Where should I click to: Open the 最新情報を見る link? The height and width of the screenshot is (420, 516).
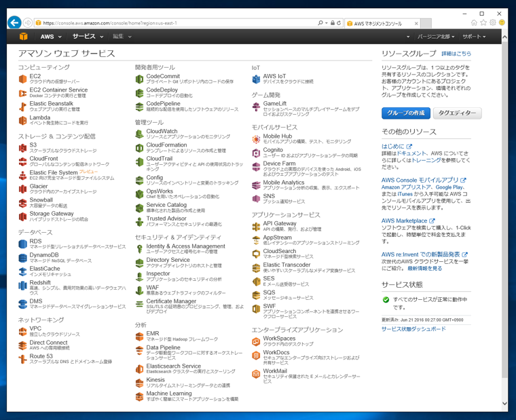tap(424, 269)
